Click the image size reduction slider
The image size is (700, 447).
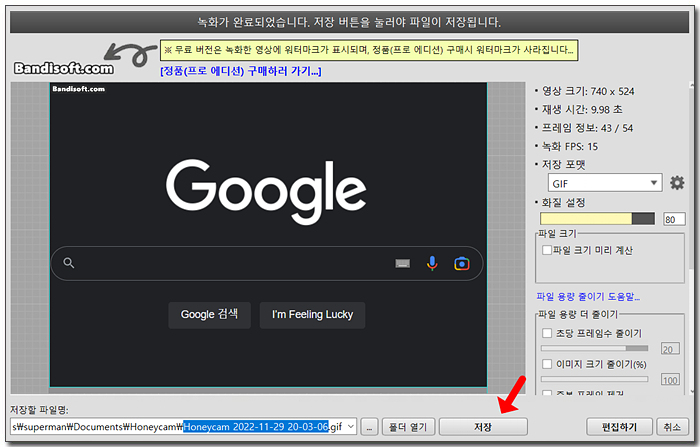[594, 379]
